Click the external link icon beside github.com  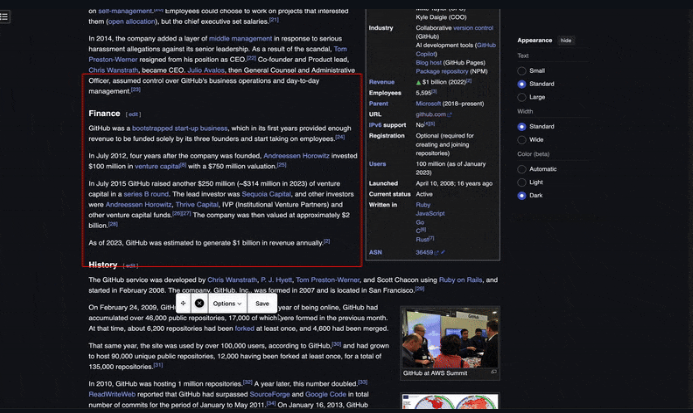pyautogui.click(x=451, y=114)
